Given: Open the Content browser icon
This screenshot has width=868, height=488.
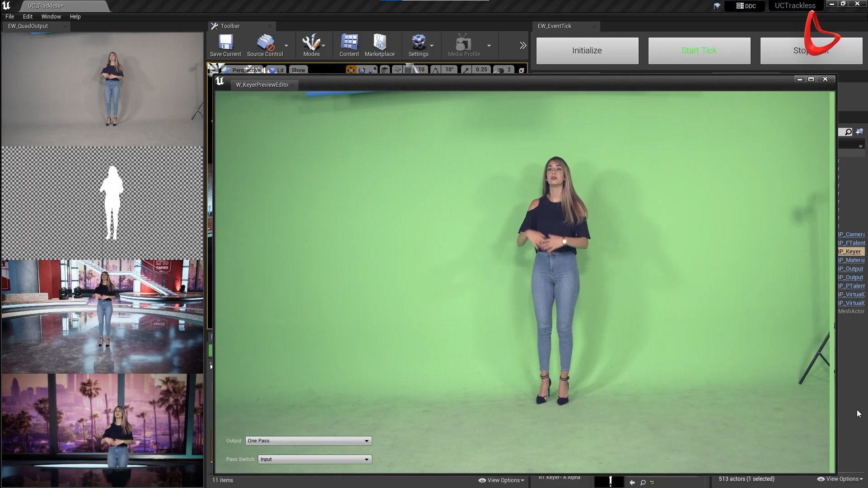Looking at the screenshot, I should pos(349,45).
